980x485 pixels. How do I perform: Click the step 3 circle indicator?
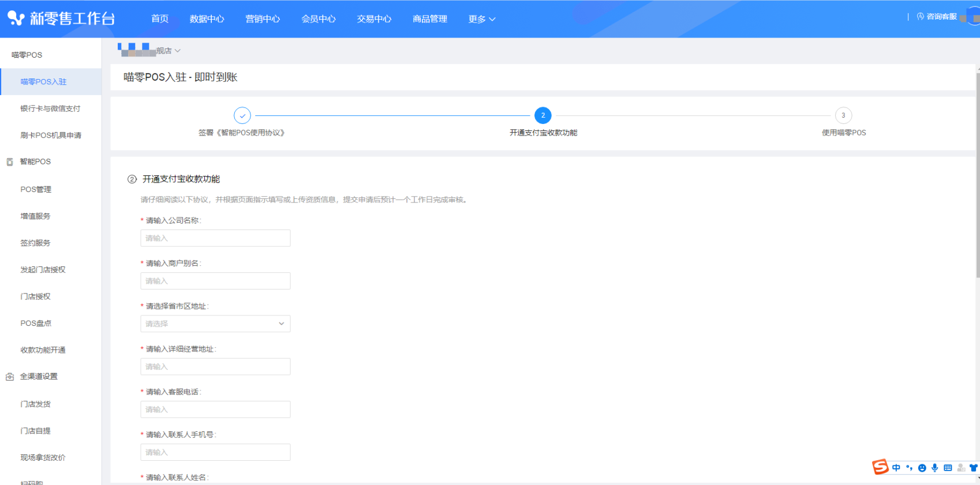point(843,115)
